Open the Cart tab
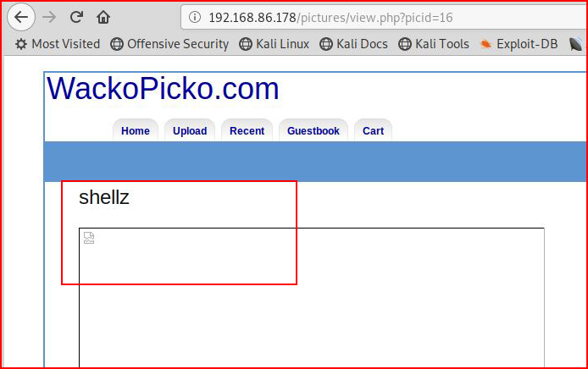 (x=373, y=130)
